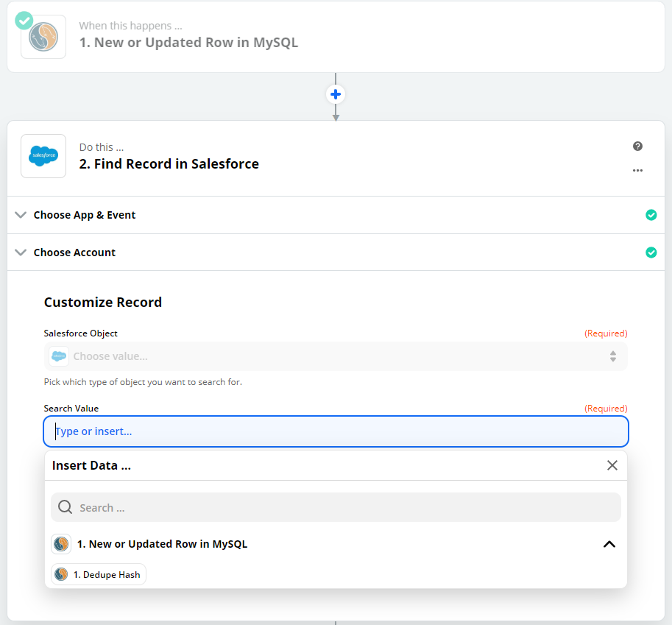This screenshot has width=672, height=625.
Task: Click the magnifier icon in Insert Data search
Action: [66, 507]
